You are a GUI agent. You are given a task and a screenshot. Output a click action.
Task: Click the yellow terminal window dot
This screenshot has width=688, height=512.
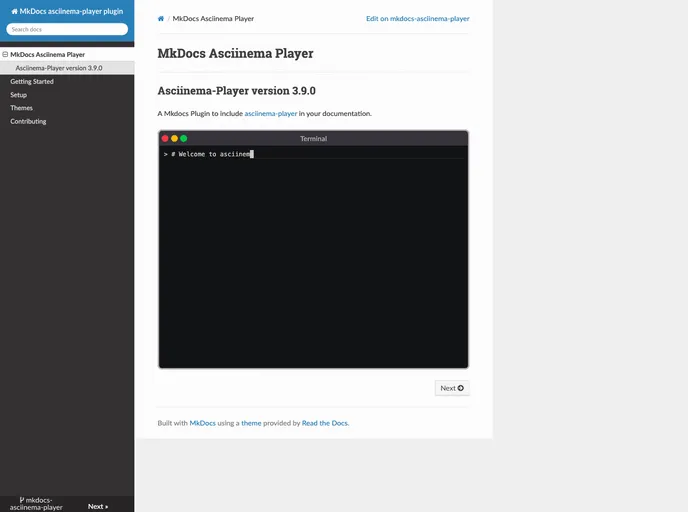[174, 139]
